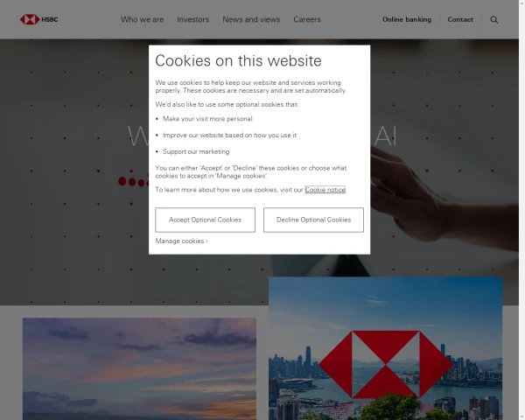Open the search magnifier icon

(493, 20)
